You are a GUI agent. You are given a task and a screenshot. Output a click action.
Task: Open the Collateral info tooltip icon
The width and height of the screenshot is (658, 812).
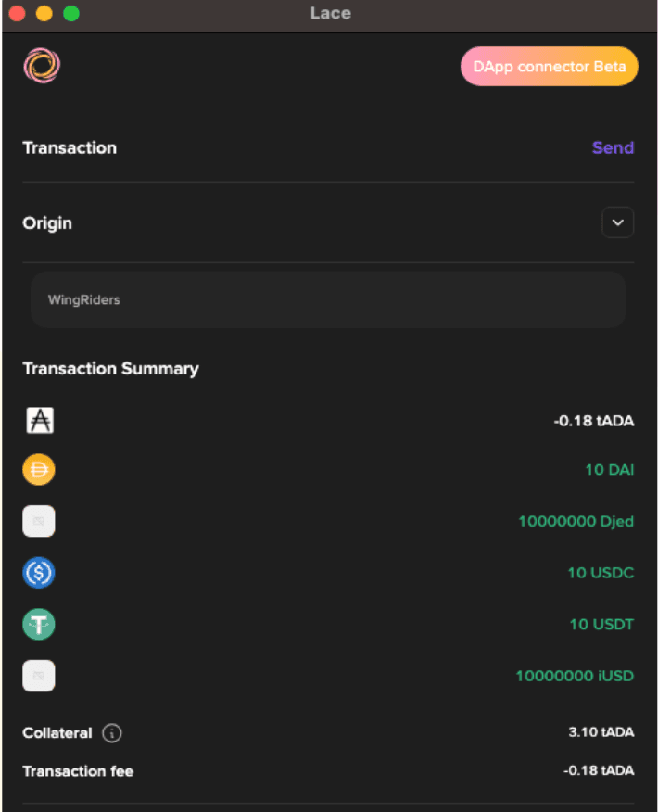pos(112,733)
